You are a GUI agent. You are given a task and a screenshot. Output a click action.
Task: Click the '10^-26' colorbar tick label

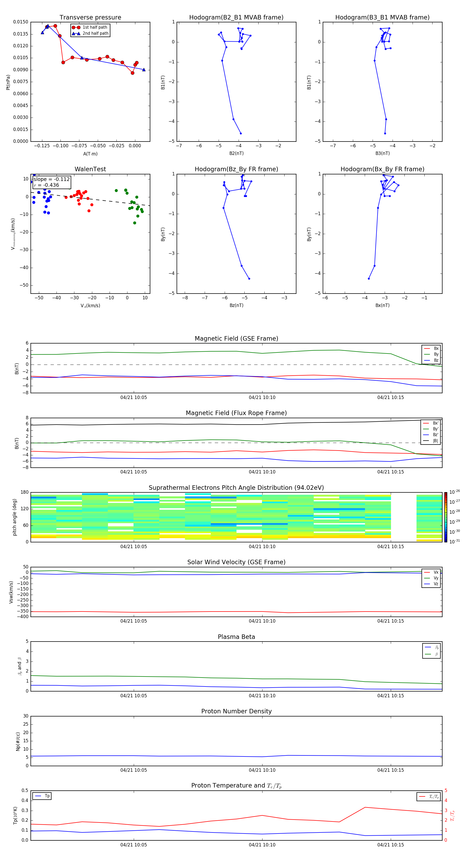(x=455, y=492)
